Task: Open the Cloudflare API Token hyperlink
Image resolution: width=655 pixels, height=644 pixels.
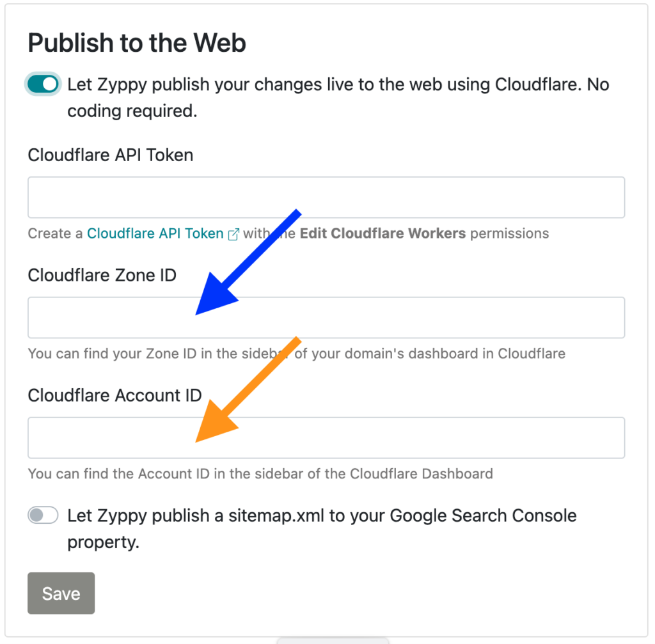Action: coord(155,233)
